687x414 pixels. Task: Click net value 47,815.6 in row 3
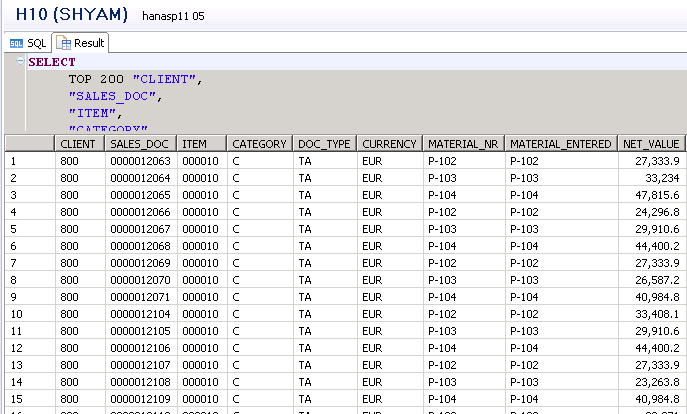[652, 195]
